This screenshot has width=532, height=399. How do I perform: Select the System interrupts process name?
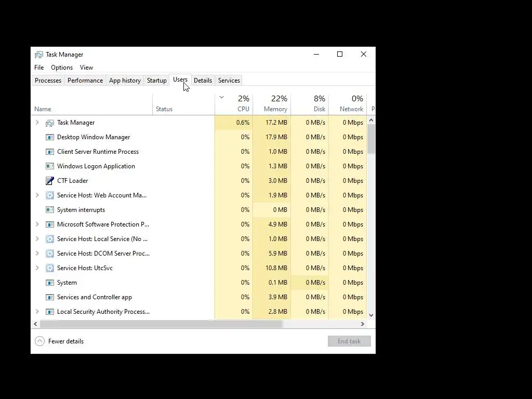pos(81,210)
